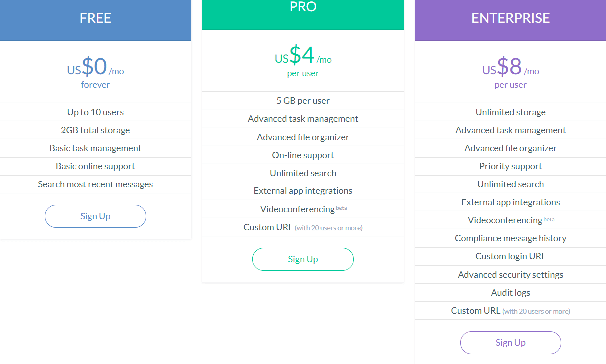The image size is (606, 364).
Task: Select 'Advanced task management' in PRO column
Action: [303, 119]
